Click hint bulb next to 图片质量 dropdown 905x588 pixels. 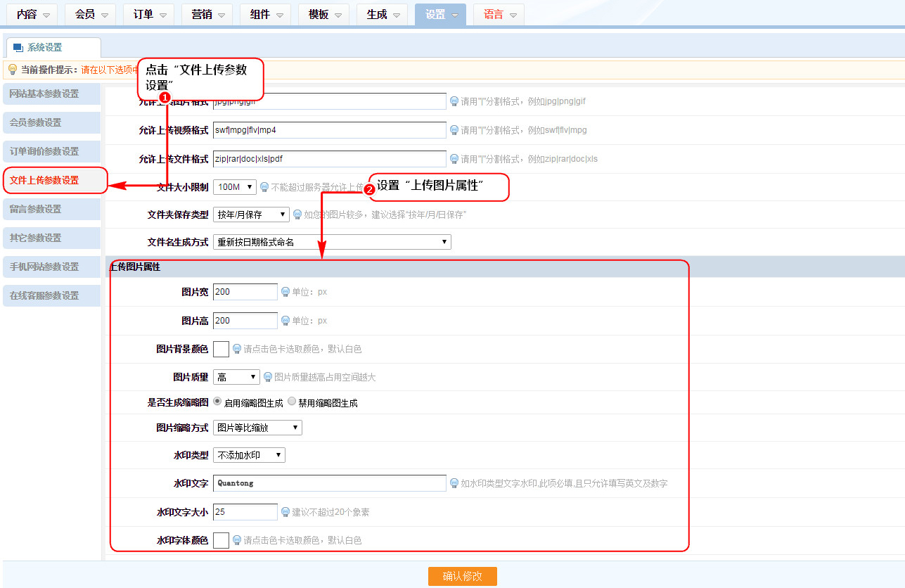[268, 377]
